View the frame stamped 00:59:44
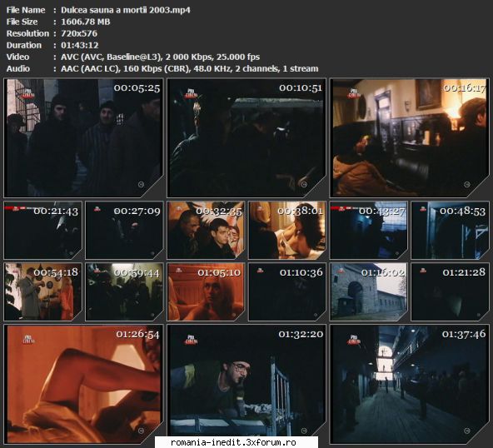This screenshot has width=493, height=448. tap(125, 291)
